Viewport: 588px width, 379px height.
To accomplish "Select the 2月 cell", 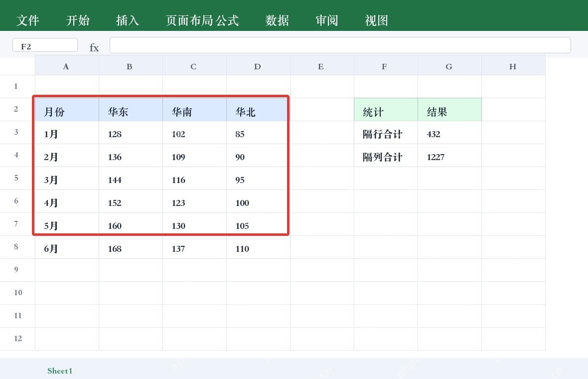I will [x=67, y=156].
